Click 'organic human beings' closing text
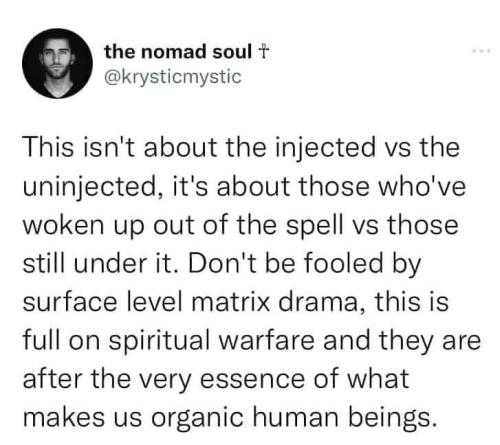The height and width of the screenshot is (445, 500). [294, 418]
